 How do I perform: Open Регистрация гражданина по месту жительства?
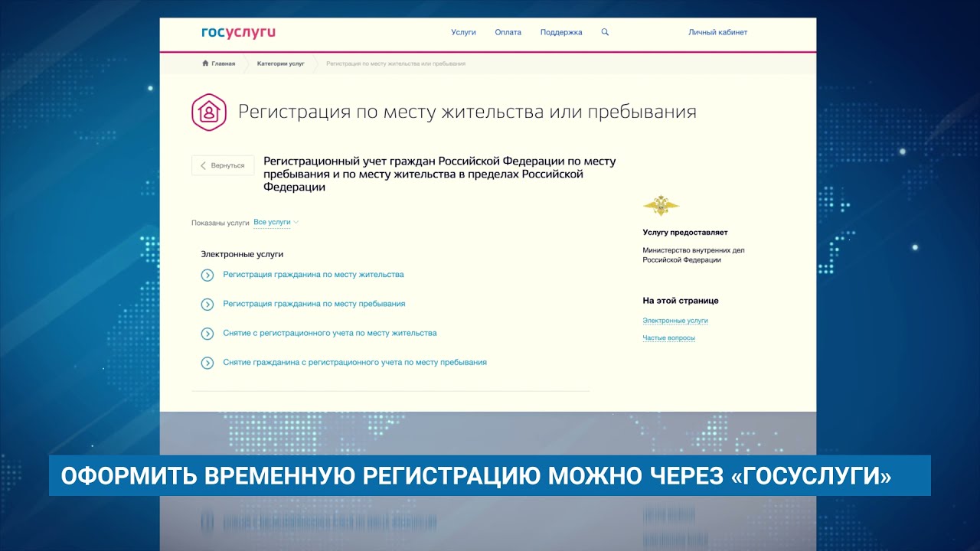click(313, 274)
